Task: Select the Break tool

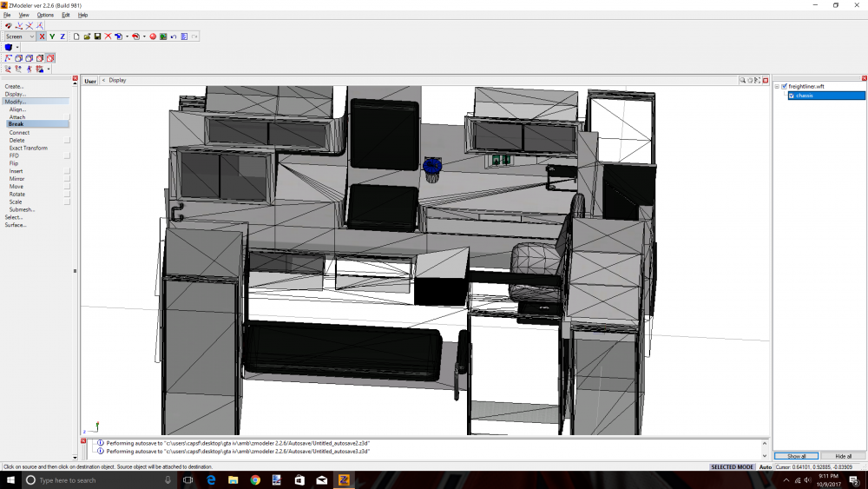Action: click(x=37, y=124)
